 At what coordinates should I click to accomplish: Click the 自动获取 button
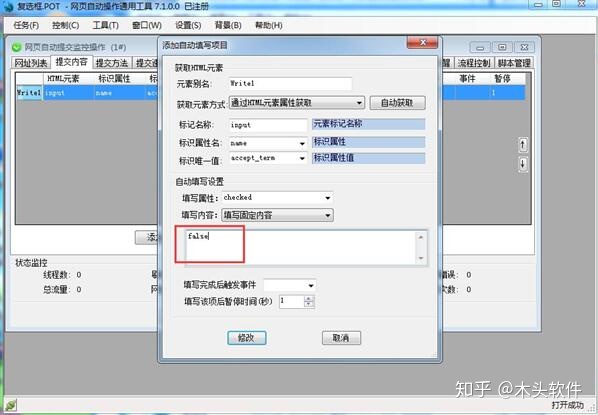[397, 103]
